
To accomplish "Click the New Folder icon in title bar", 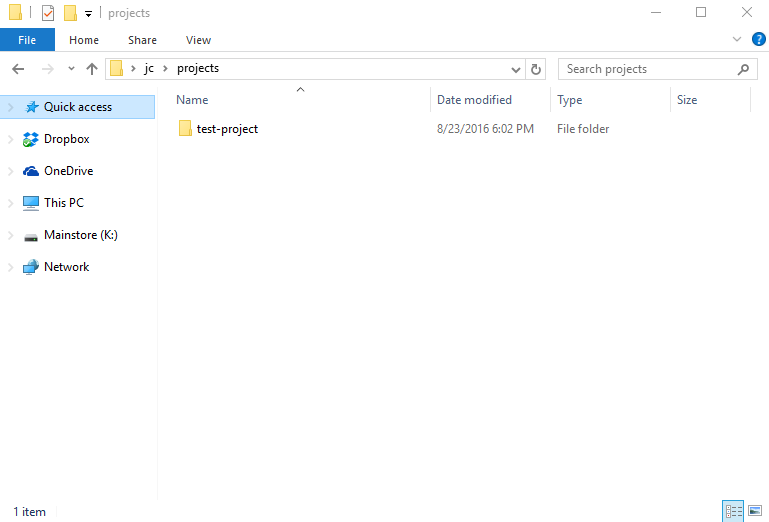I will [70, 13].
